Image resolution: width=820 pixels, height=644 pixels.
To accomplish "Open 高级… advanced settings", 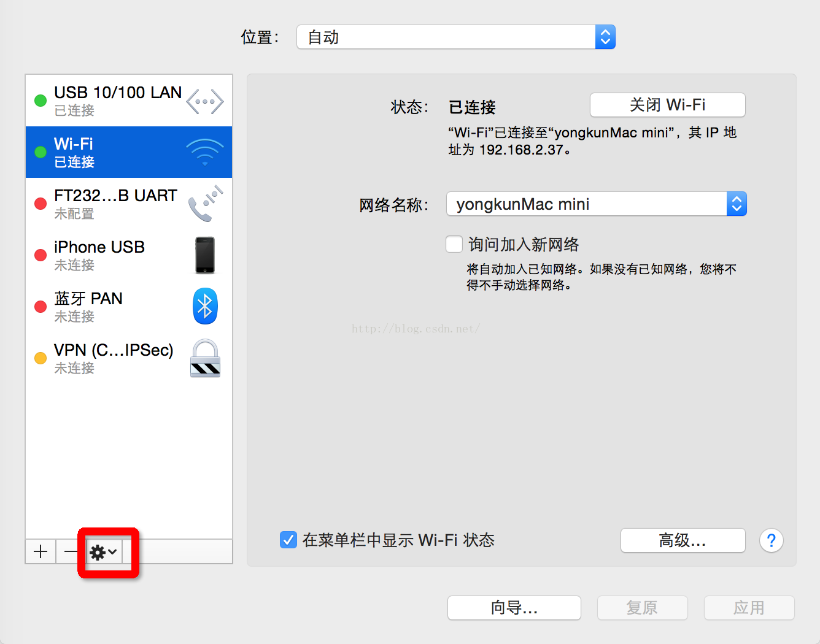I will tap(683, 540).
